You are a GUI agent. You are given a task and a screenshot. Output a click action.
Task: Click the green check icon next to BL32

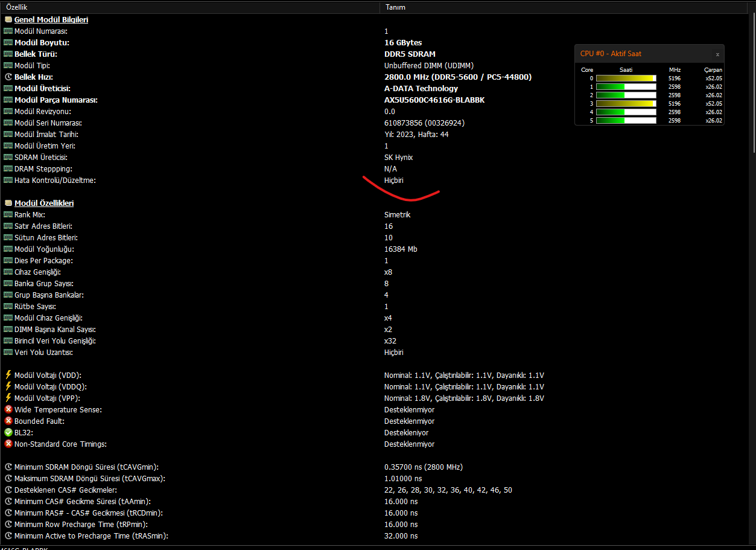[x=8, y=432]
